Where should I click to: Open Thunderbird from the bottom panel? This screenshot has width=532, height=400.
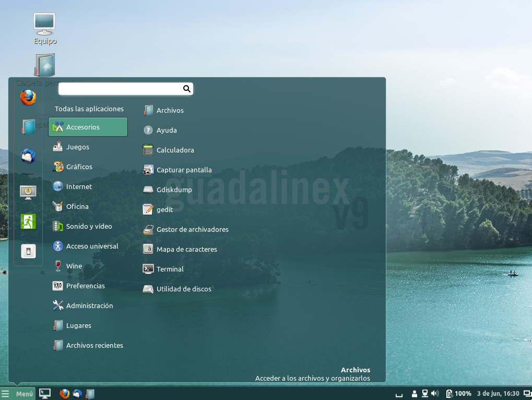[77, 394]
